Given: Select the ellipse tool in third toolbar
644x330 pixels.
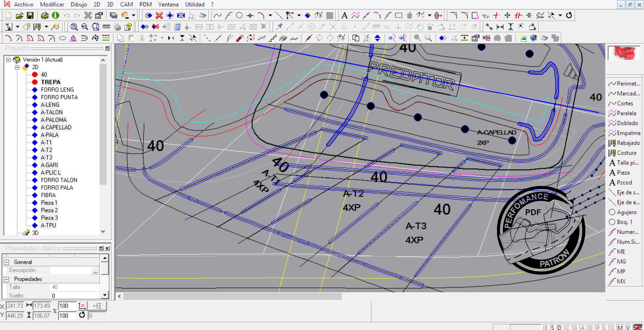Looking at the screenshot, I should (62, 38).
